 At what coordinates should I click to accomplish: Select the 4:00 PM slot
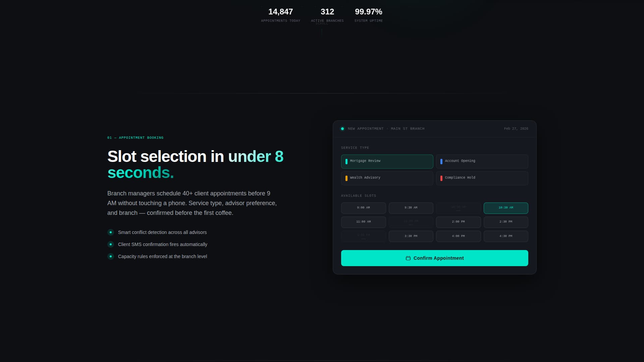458,236
